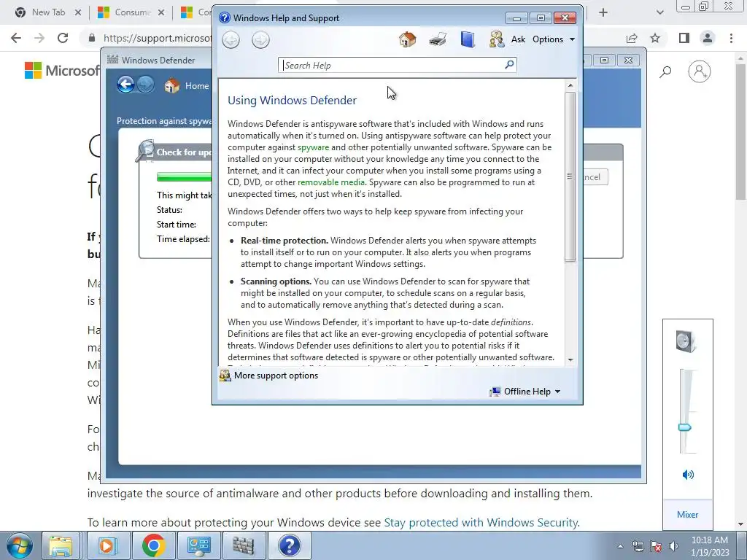Screen dimensions: 747x560
Task: Open Stay protected with Windows Security link
Action: click(x=481, y=522)
